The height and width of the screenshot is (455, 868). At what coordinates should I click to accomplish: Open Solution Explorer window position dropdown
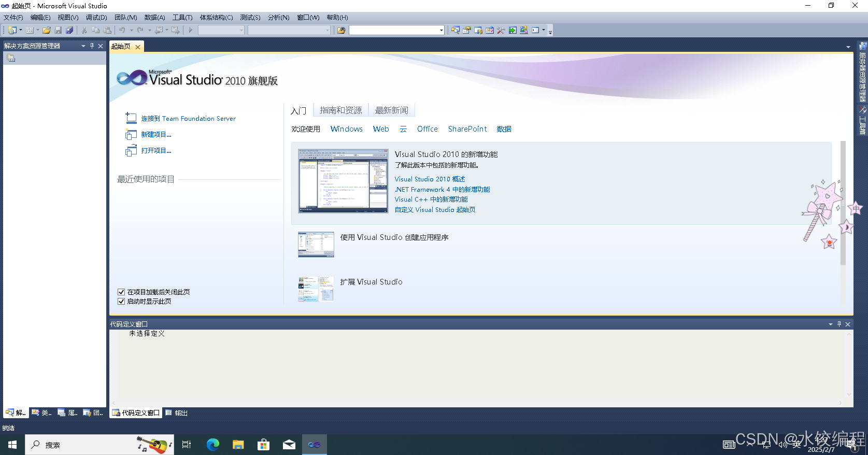pyautogui.click(x=83, y=46)
